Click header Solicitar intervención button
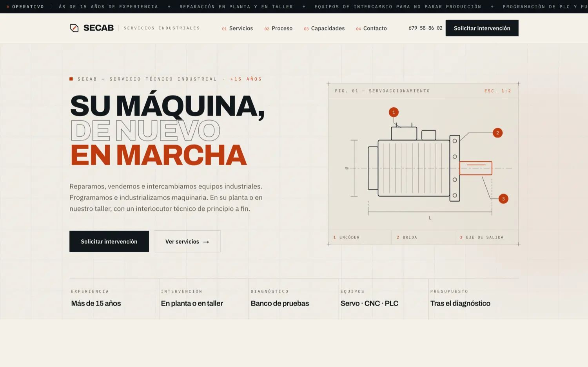588x367 pixels. (x=482, y=28)
